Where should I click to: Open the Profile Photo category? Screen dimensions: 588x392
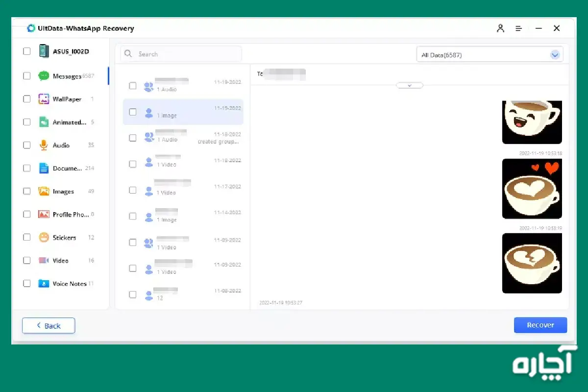click(x=70, y=215)
